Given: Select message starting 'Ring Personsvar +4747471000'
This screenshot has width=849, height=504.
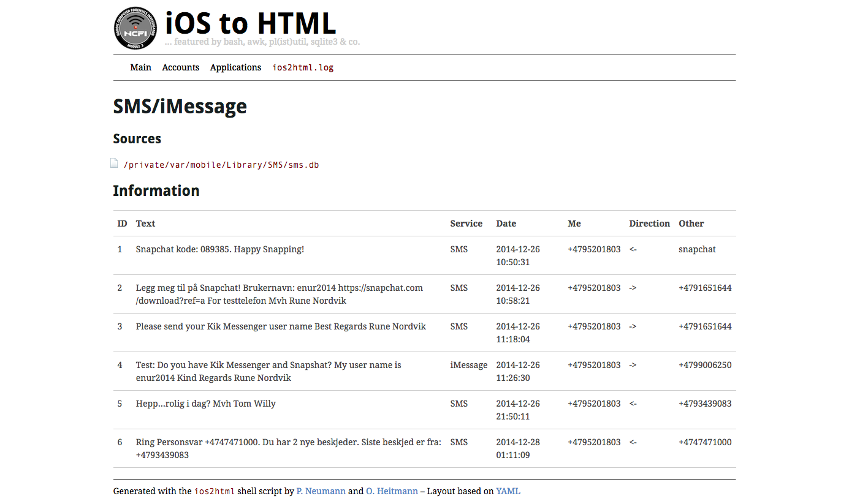Looking at the screenshot, I should (x=289, y=449).
